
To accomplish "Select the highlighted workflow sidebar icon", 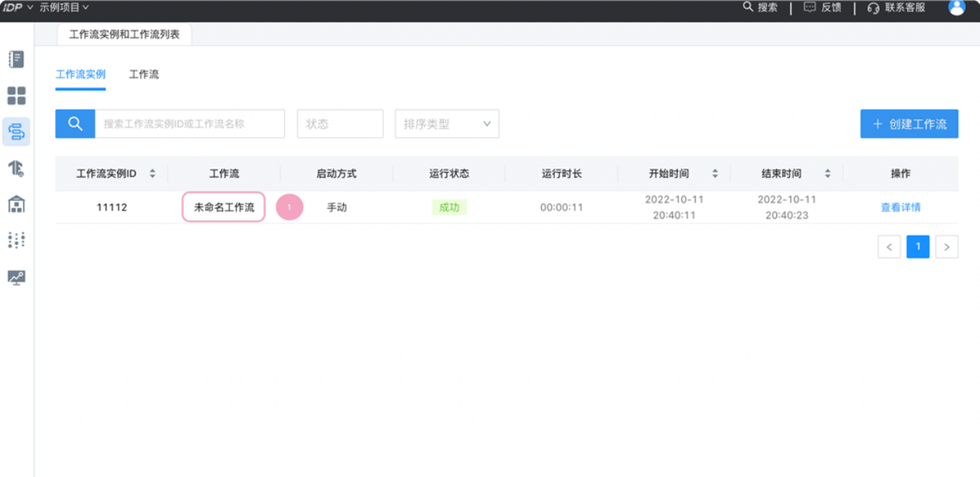I will (x=16, y=132).
